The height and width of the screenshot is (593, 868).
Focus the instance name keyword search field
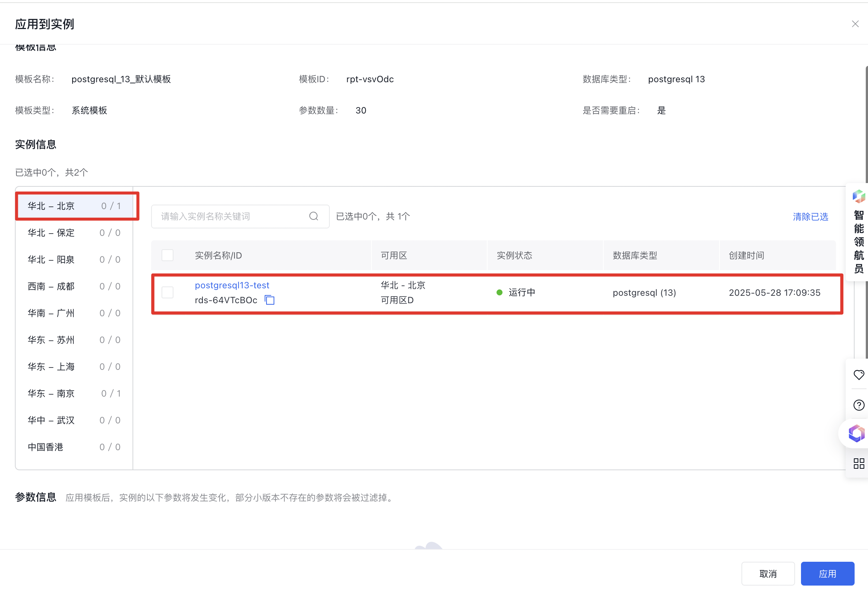tap(240, 217)
